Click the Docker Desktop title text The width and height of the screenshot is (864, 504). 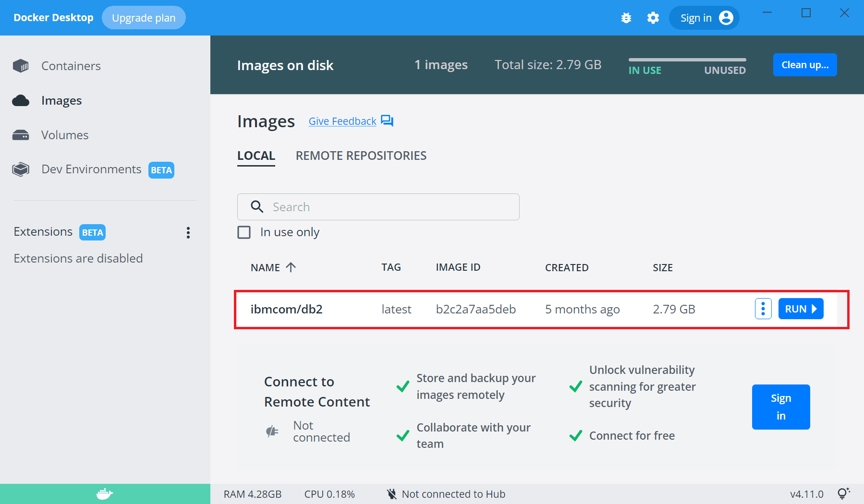pyautogui.click(x=53, y=18)
